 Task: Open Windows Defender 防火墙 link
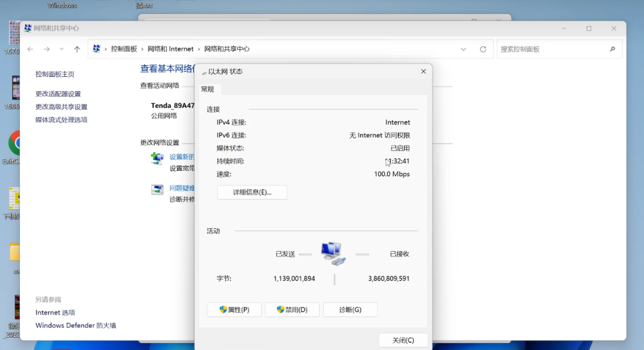tap(76, 326)
